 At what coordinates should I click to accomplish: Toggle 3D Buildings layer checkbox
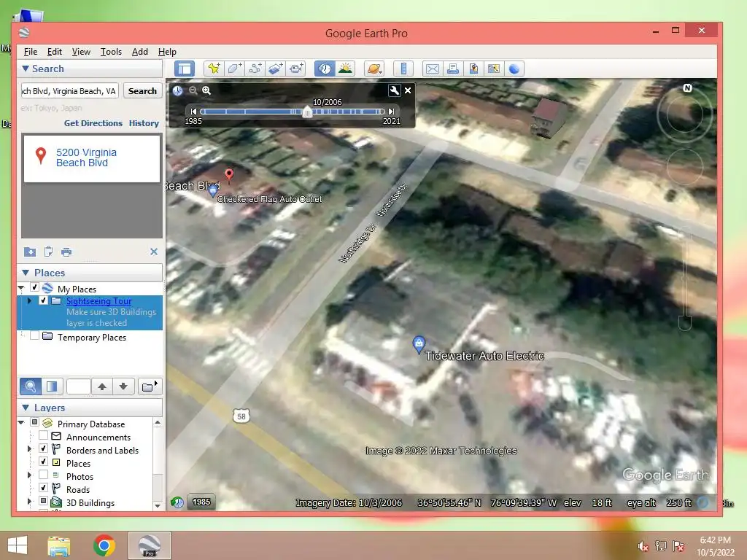click(43, 501)
